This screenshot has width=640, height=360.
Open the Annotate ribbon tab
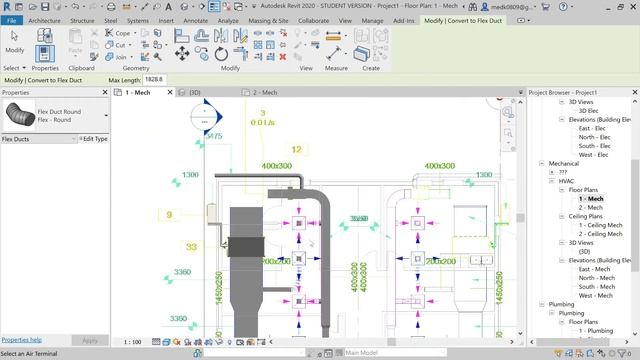(x=196, y=20)
